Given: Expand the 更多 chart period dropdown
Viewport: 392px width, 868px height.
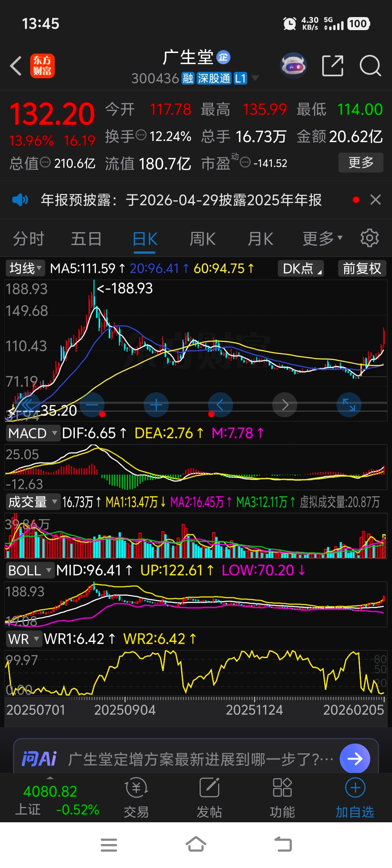Looking at the screenshot, I should click(x=323, y=239).
